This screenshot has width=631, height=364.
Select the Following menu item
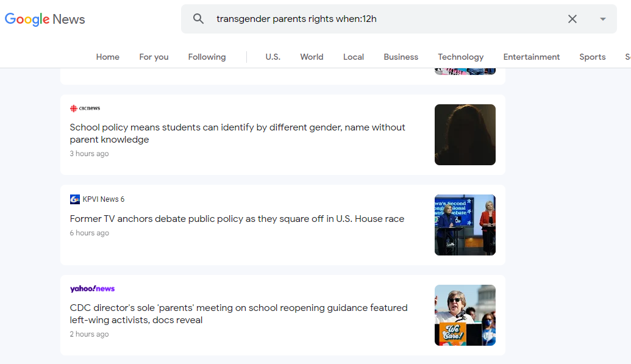(207, 57)
